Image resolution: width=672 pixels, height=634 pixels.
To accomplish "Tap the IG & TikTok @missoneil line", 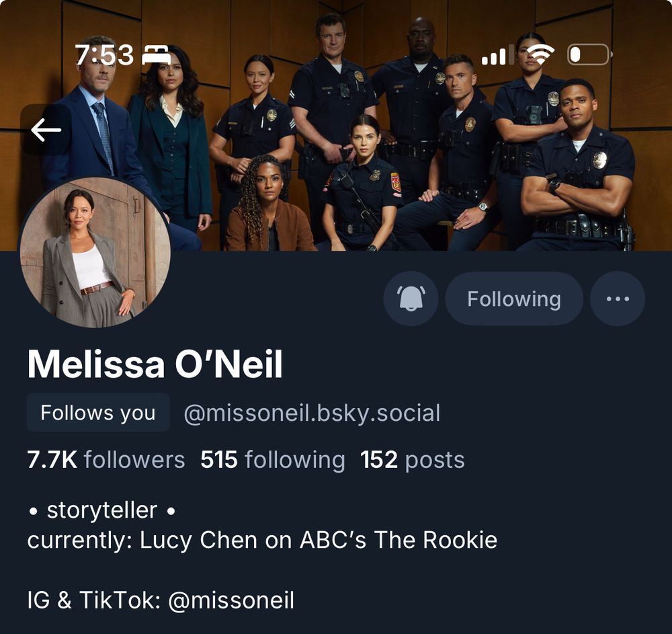I will click(161, 600).
